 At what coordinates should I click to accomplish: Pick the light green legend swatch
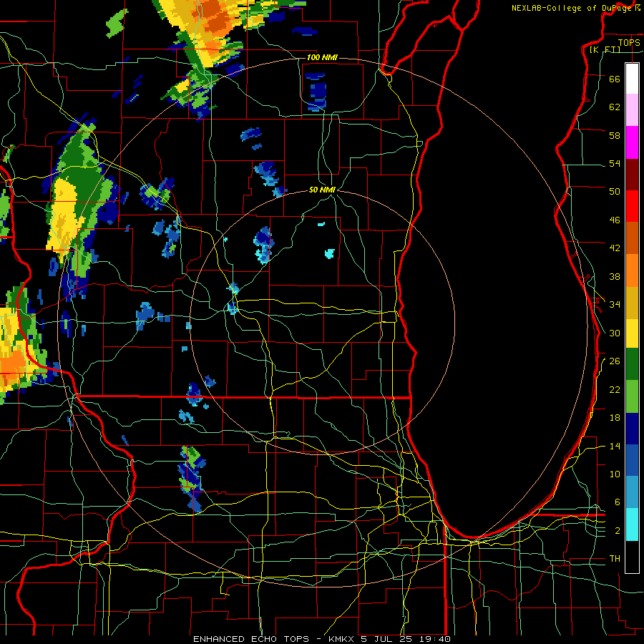632,396
